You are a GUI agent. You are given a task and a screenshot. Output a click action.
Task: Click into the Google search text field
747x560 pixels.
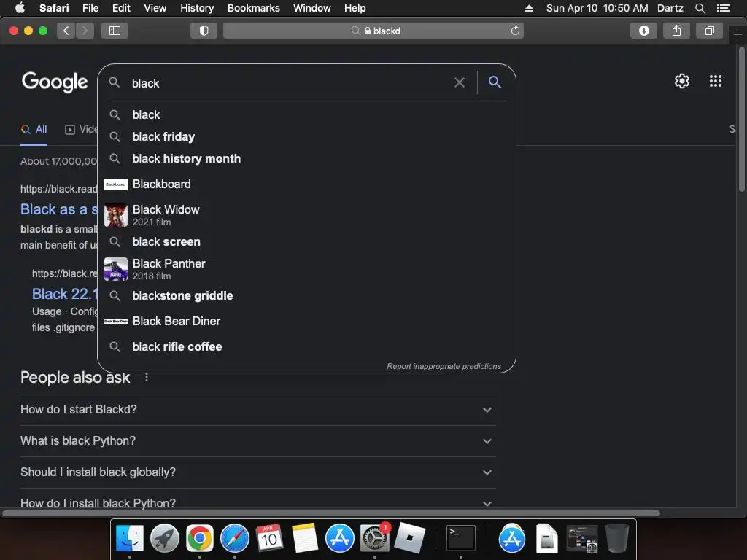click(290, 83)
